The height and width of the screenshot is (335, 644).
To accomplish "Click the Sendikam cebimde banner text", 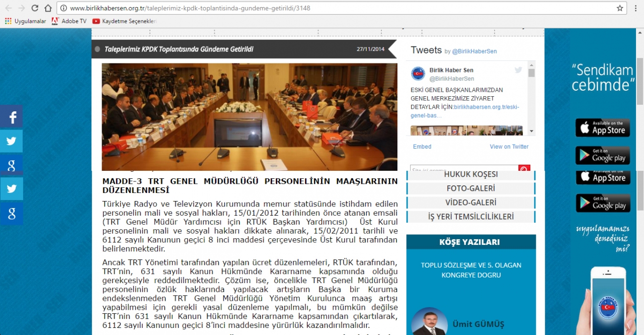I will tap(602, 77).
